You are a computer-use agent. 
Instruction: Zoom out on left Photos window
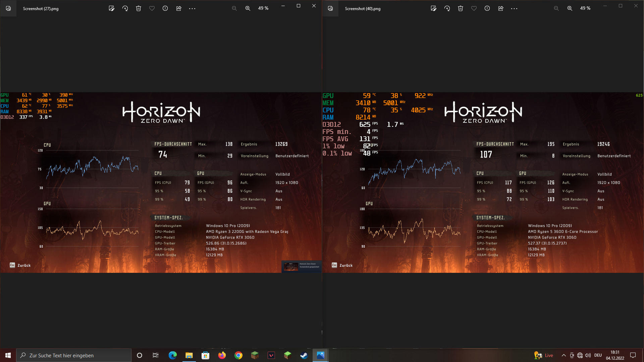[234, 8]
